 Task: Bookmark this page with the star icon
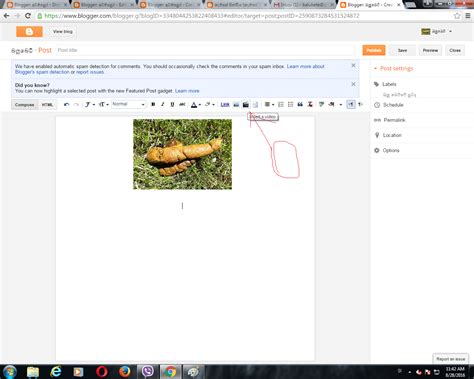457,16
